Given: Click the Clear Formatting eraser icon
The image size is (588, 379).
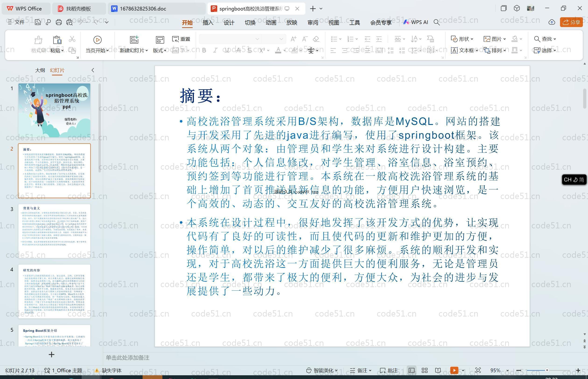Looking at the screenshot, I should [x=316, y=39].
